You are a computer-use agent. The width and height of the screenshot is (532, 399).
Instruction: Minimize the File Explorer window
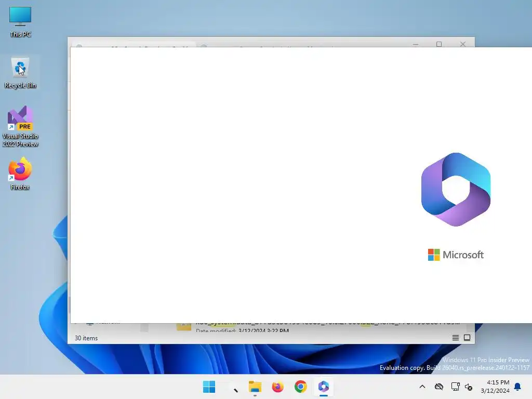[416, 44]
